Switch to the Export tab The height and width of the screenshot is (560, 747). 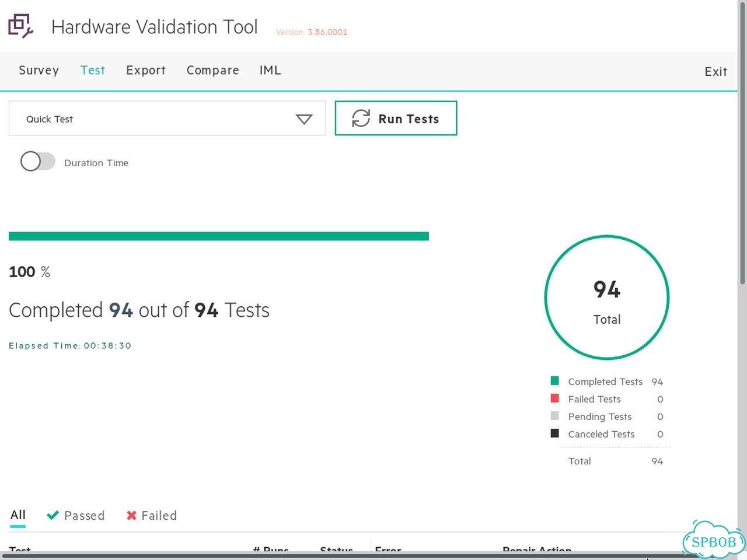pos(146,71)
